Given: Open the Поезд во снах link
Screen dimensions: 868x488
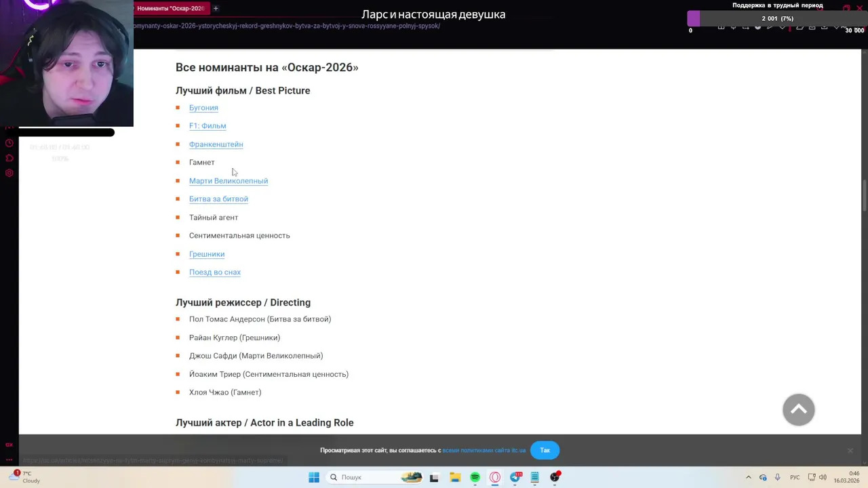Looking at the screenshot, I should [215, 272].
